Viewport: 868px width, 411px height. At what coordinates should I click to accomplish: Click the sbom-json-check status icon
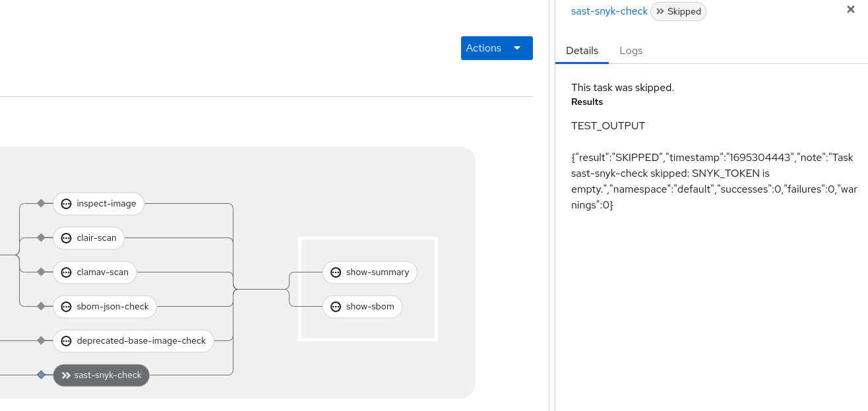[66, 307]
